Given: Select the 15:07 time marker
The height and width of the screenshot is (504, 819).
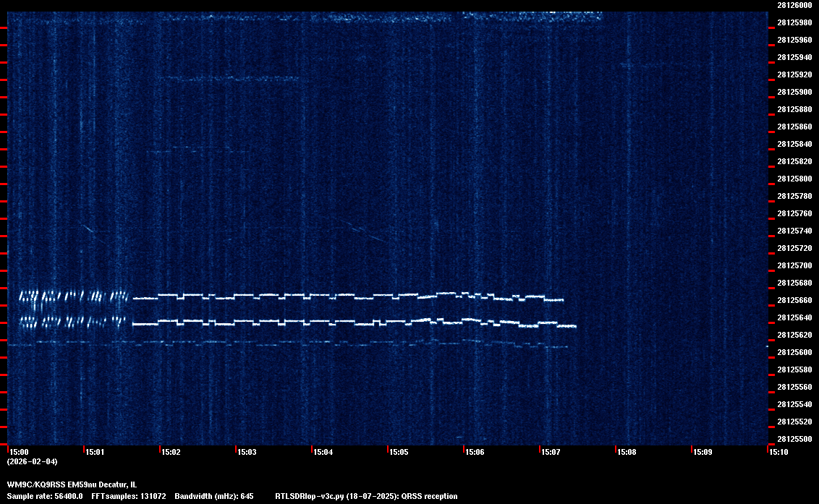Looking at the screenshot, I should click(552, 453).
